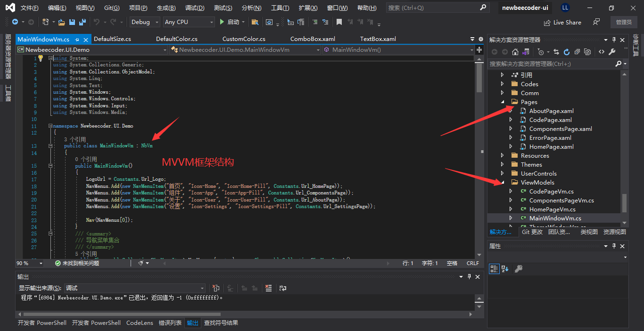
Task: Pin the MainWindowVm.cs tab
Action: coord(77,40)
